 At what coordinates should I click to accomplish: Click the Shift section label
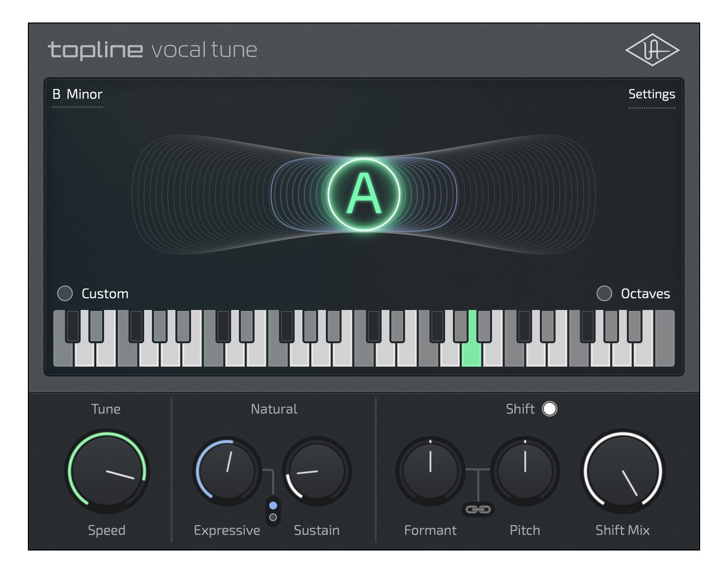520,409
